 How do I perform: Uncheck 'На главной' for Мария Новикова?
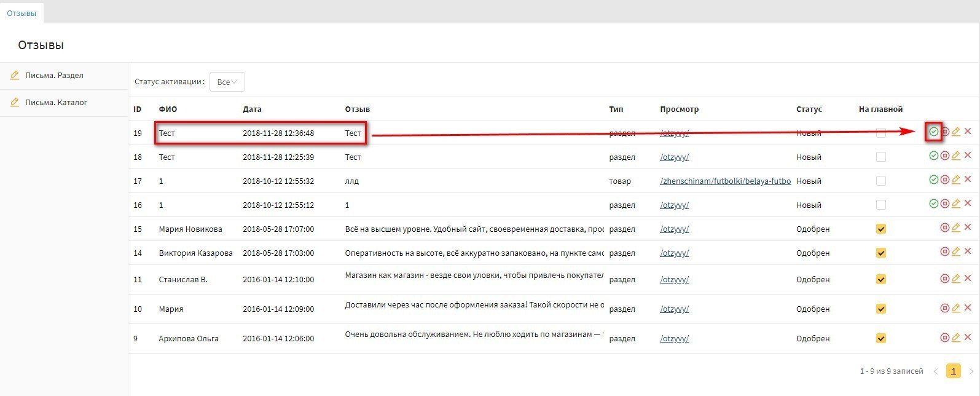[x=880, y=229]
